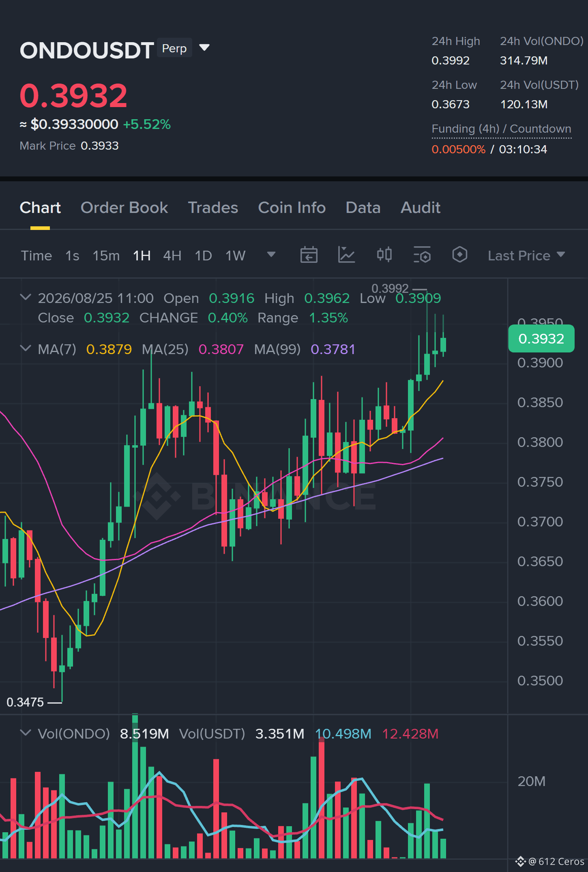This screenshot has height=872, width=588.
Task: Click the MA(99) 0.3781 legend value
Action: tap(333, 349)
